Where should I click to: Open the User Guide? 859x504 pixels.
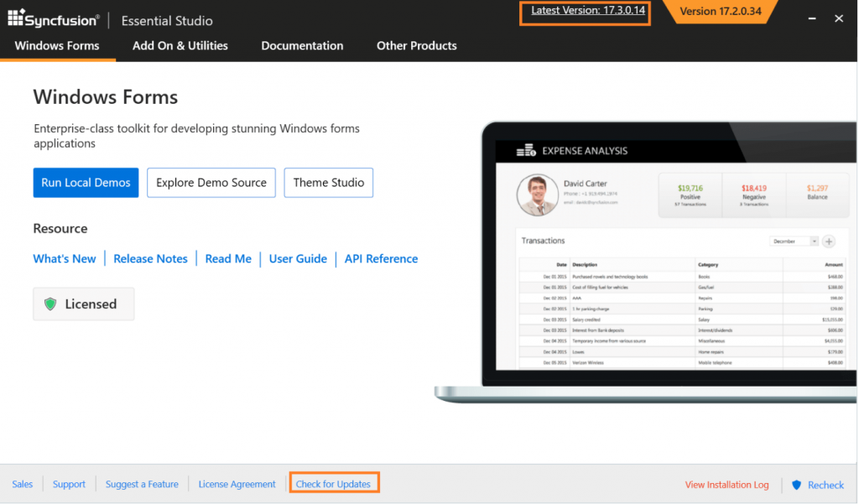(x=298, y=258)
